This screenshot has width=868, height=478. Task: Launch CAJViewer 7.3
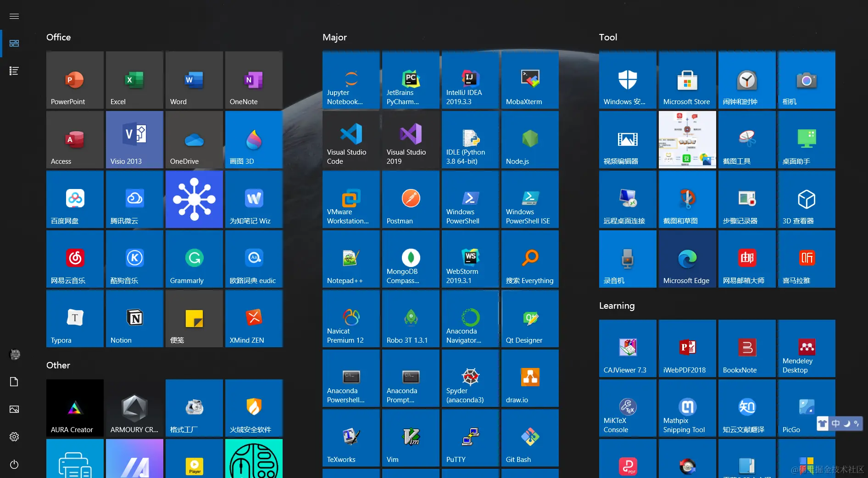(x=628, y=348)
